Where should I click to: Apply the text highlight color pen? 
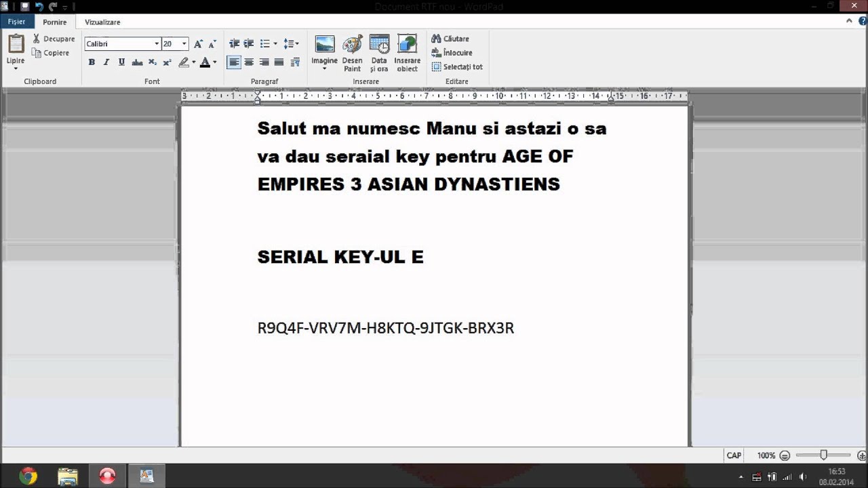pos(183,62)
